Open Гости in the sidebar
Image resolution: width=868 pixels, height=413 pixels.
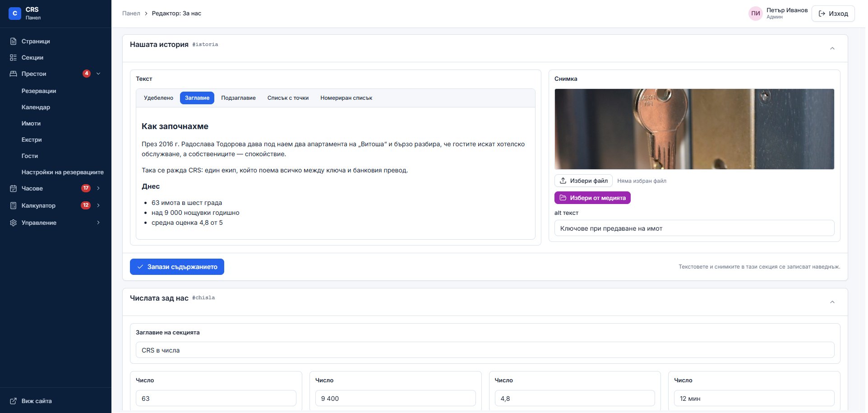pyautogui.click(x=30, y=156)
